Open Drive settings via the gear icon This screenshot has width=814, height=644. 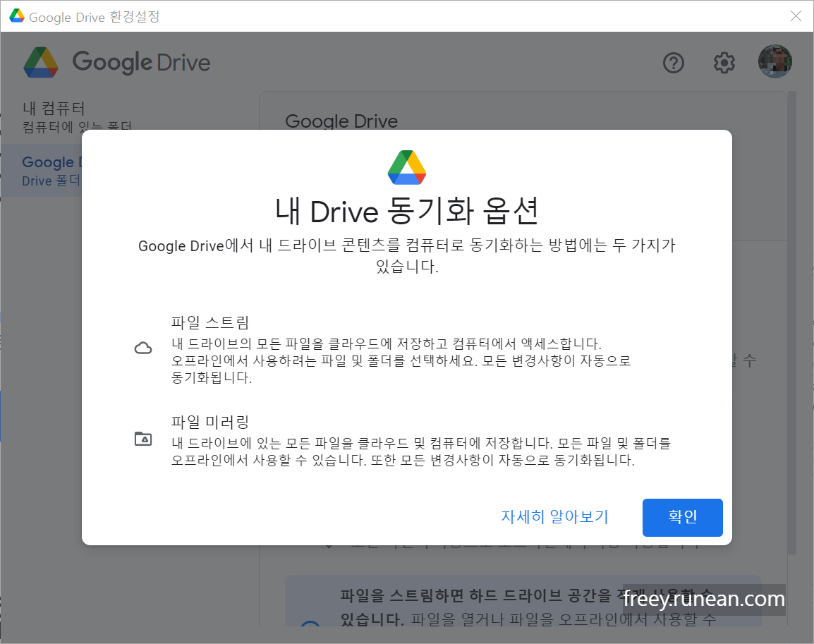[x=724, y=63]
